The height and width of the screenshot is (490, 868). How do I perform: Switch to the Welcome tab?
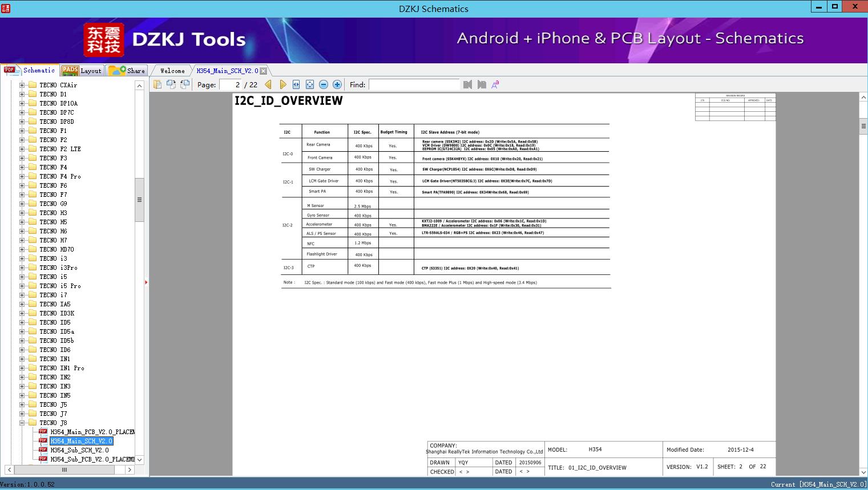point(172,71)
